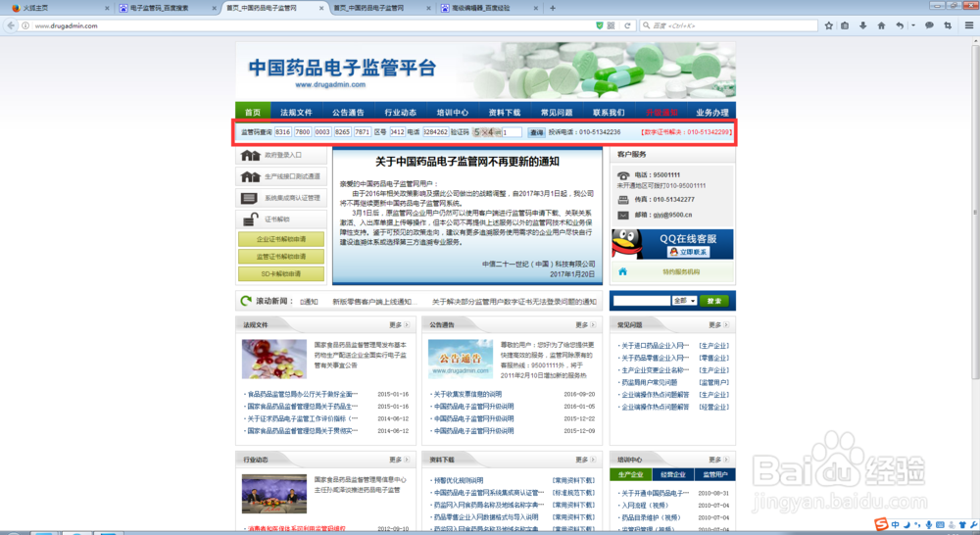Open the 关于收集发票信息的说明 link
Viewport: 980px width, 535px height.
click(x=468, y=394)
